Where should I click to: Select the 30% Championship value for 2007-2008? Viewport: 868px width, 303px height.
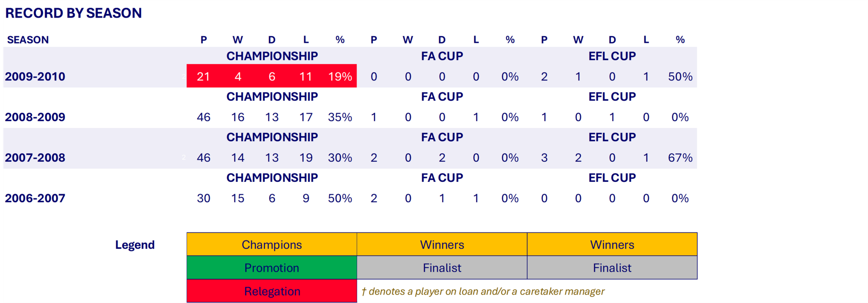click(x=340, y=158)
